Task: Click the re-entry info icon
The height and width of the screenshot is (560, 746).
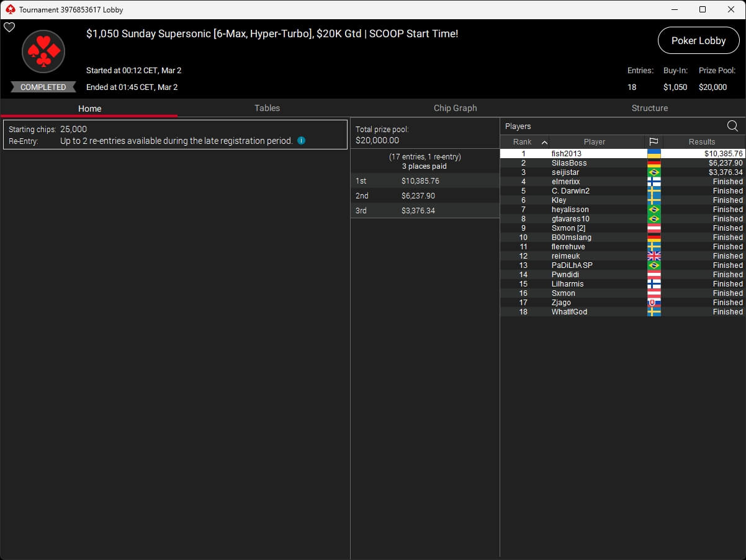Action: [301, 141]
